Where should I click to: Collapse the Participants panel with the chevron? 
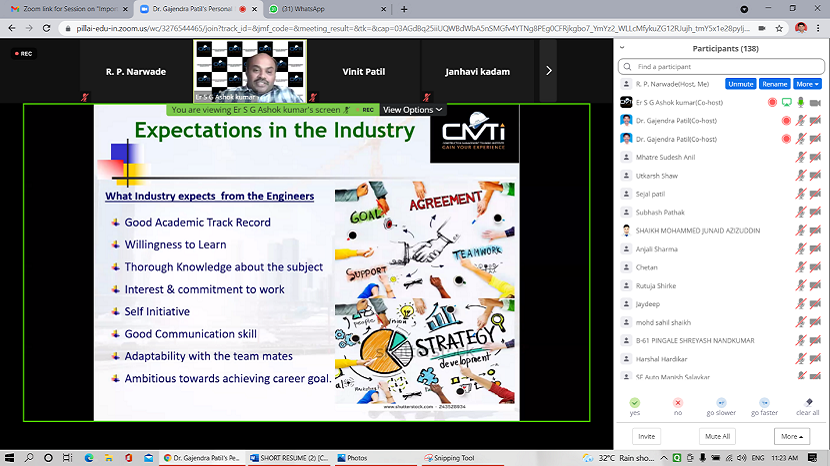coord(622,47)
